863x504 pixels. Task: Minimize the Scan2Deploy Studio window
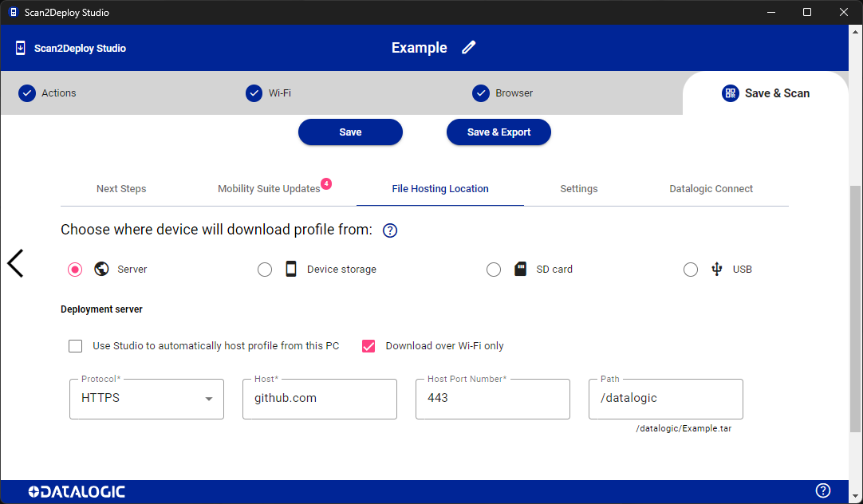click(771, 12)
